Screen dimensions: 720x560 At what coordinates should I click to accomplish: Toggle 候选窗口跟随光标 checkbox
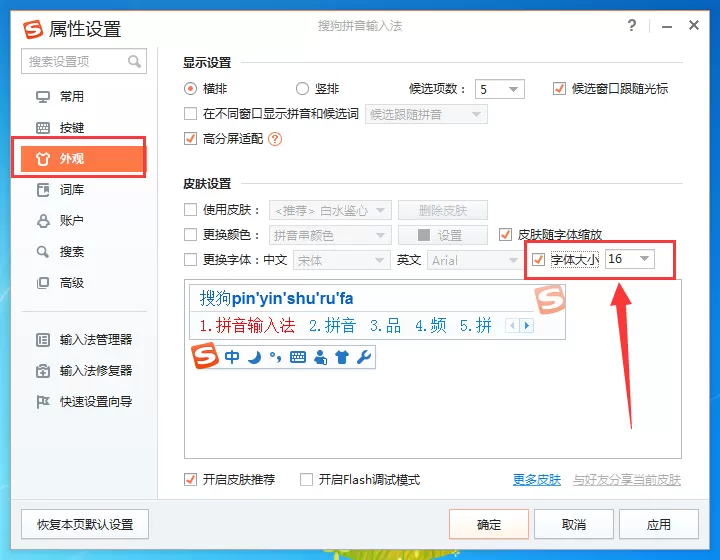559,89
